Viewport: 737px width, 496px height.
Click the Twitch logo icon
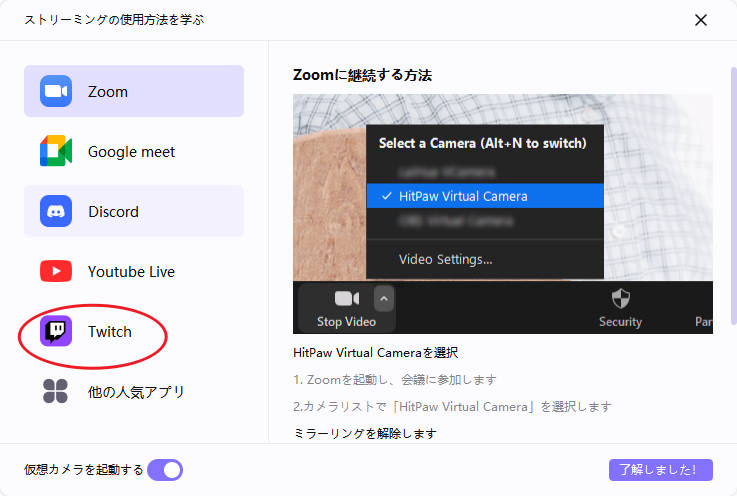[56, 331]
